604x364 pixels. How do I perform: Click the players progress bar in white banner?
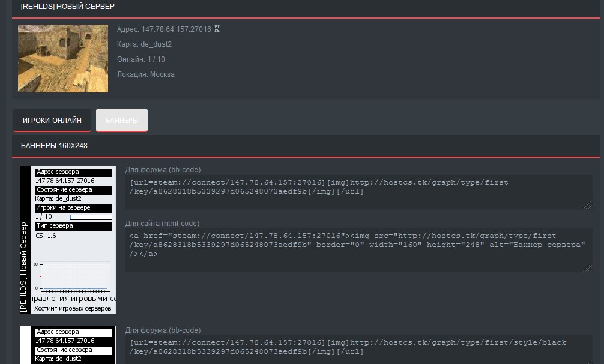tap(91, 217)
